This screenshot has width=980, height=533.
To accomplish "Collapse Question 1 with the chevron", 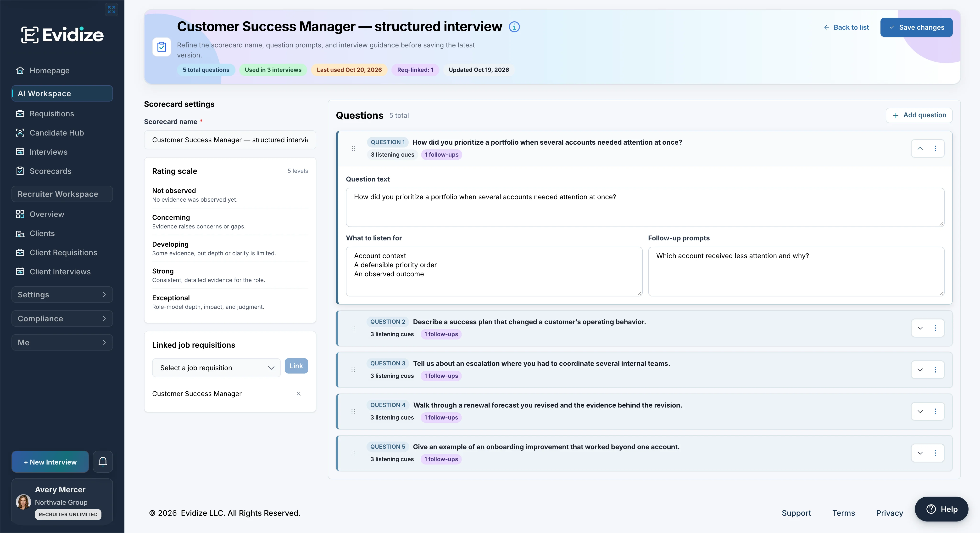I will pos(920,148).
